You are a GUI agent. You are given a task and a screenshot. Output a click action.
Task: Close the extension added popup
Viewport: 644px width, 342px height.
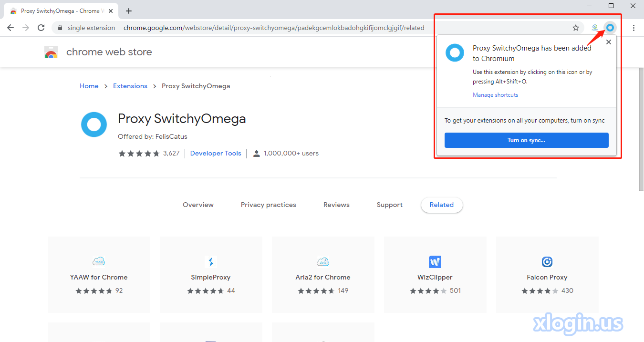608,42
